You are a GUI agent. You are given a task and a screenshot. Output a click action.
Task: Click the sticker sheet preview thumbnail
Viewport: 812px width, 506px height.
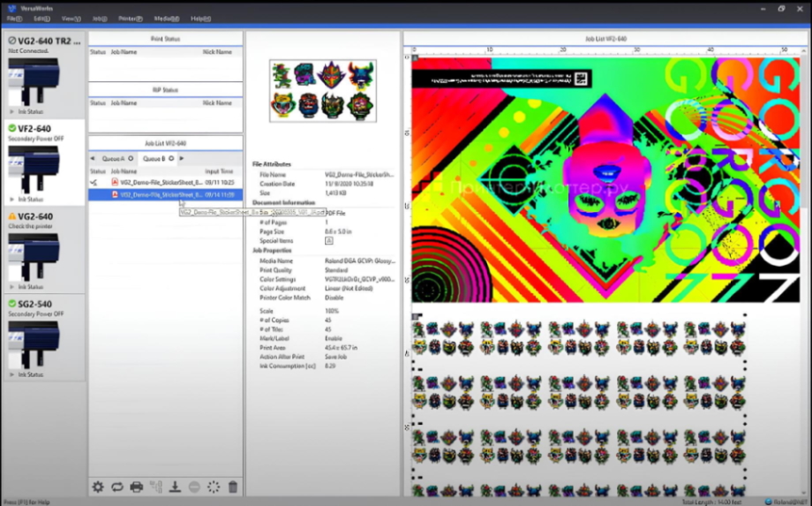(x=323, y=90)
